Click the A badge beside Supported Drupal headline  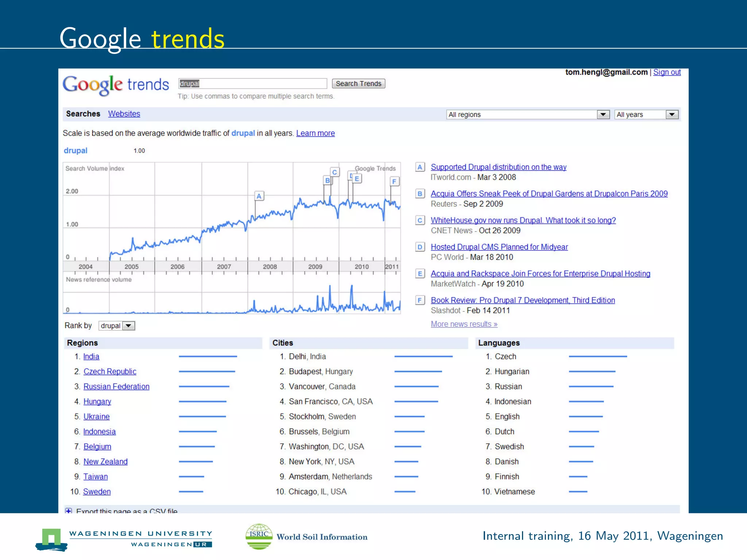point(420,167)
